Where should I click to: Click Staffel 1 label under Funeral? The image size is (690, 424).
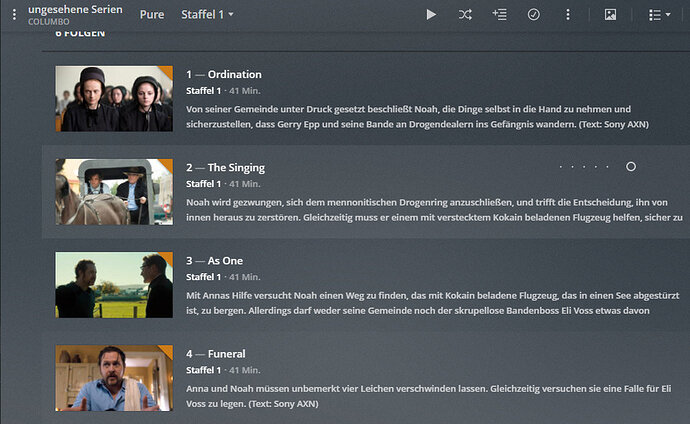click(203, 370)
